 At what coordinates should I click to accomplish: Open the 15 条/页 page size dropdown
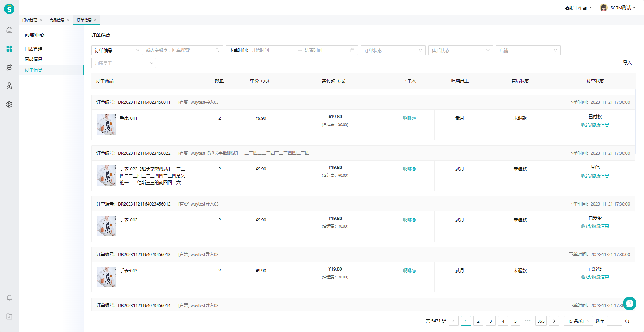578,321
